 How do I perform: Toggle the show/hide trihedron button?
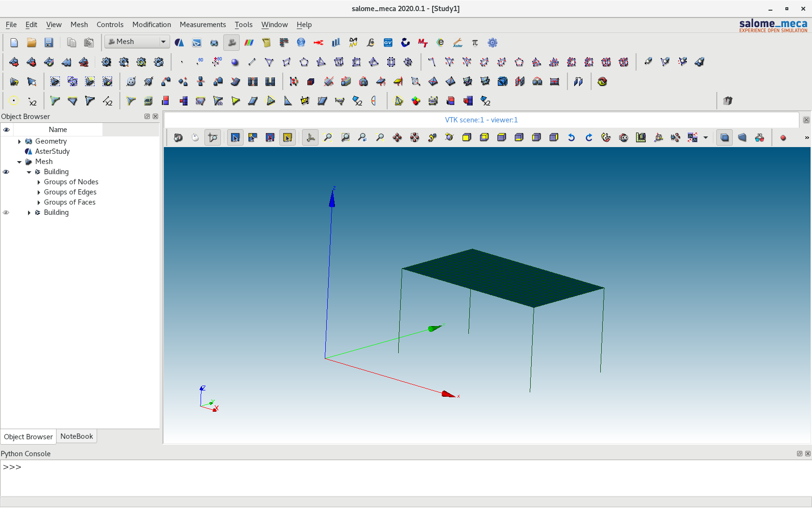[x=310, y=138]
